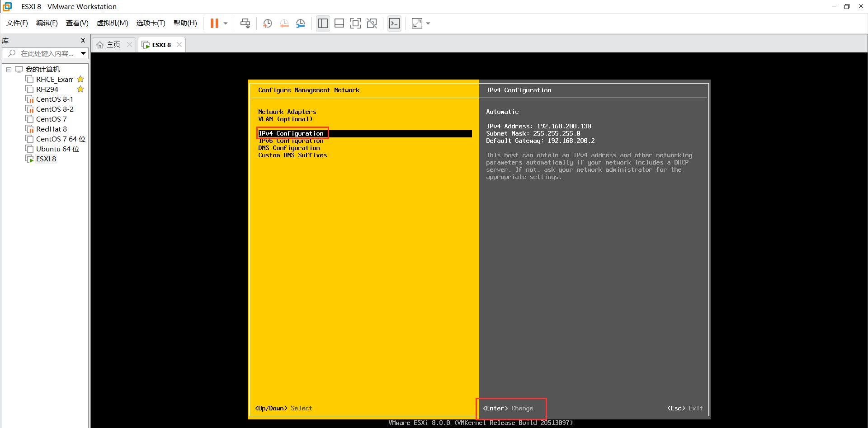Click the <Enter> Change hint
The image size is (868, 428).
click(508, 408)
